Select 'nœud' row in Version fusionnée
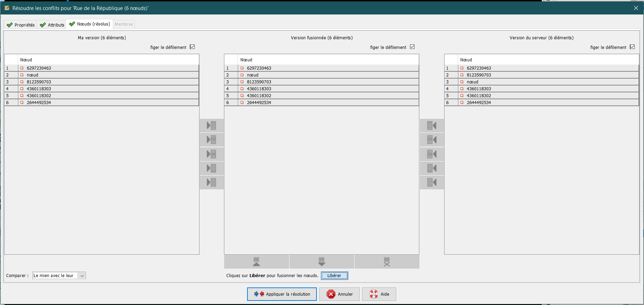Screen dimensions: 644x305 tap(322, 75)
